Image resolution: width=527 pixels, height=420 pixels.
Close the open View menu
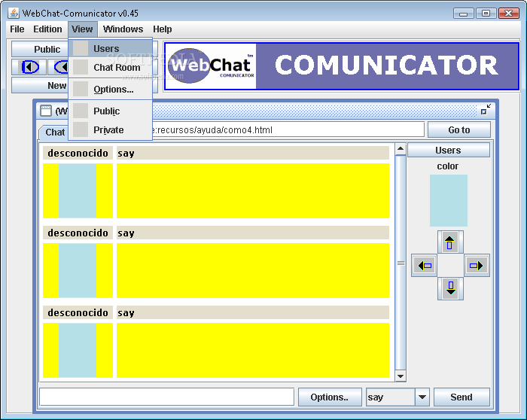[82, 29]
